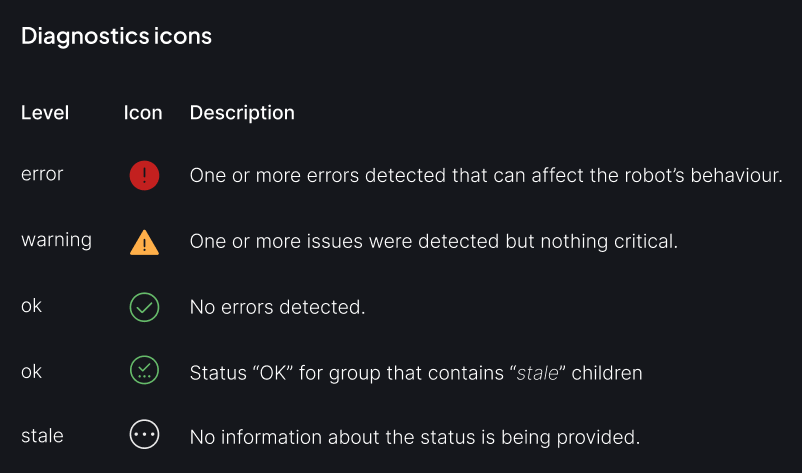Click the "Level" column header
Screen dimensions: 802x473
pos(45,112)
